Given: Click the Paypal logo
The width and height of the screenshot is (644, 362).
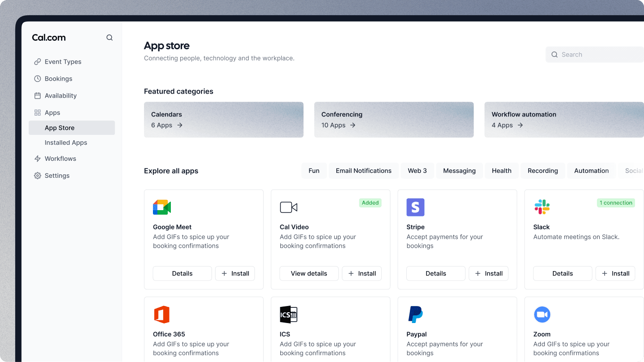Looking at the screenshot, I should click(415, 315).
